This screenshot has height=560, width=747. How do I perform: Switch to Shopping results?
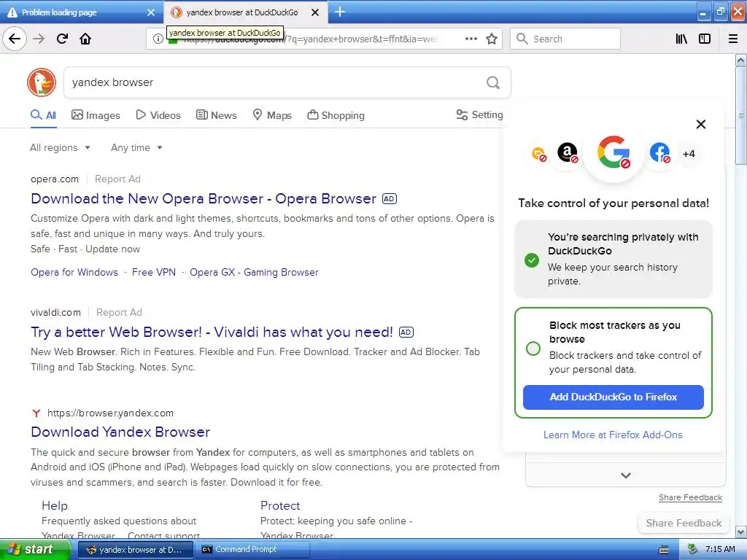coord(336,115)
